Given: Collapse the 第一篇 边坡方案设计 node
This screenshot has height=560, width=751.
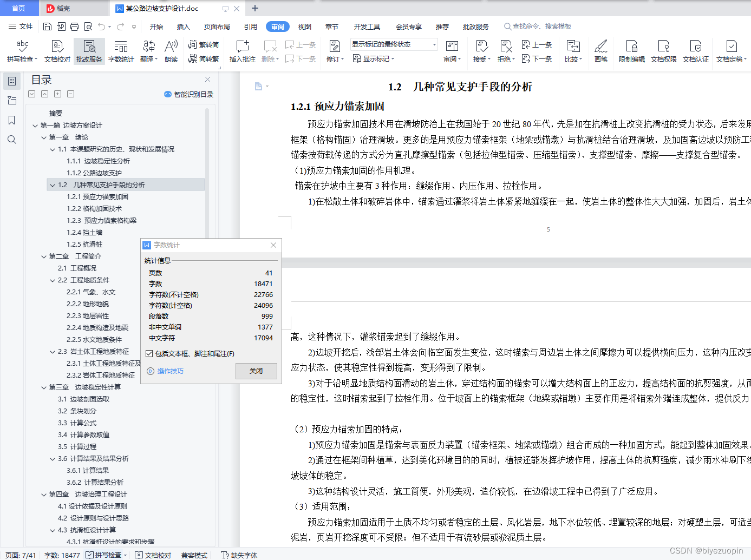Looking at the screenshot, I should 35,126.
